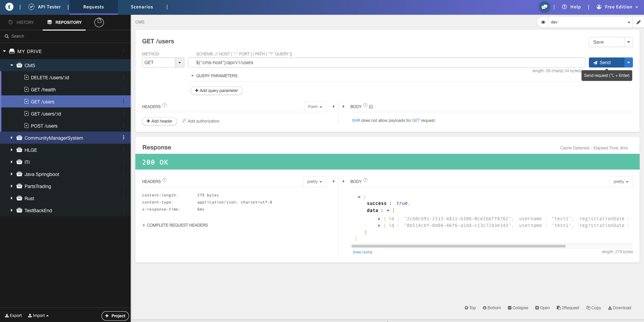Open kebab menu for GET /users request
Viewport: 644px width, 322px height.
[x=123, y=101]
